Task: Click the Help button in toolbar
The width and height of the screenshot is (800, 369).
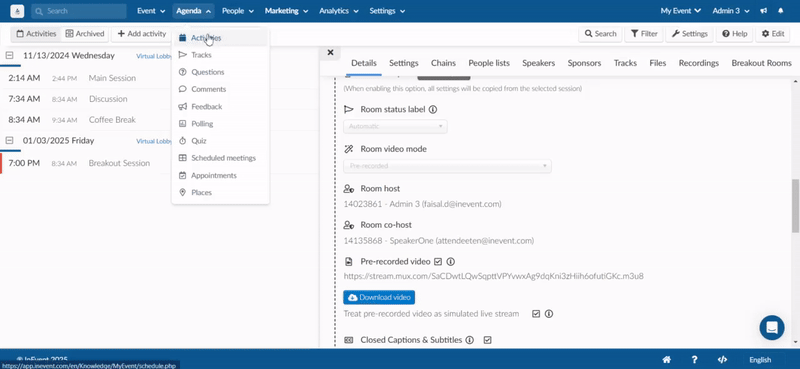Action: 734,34
